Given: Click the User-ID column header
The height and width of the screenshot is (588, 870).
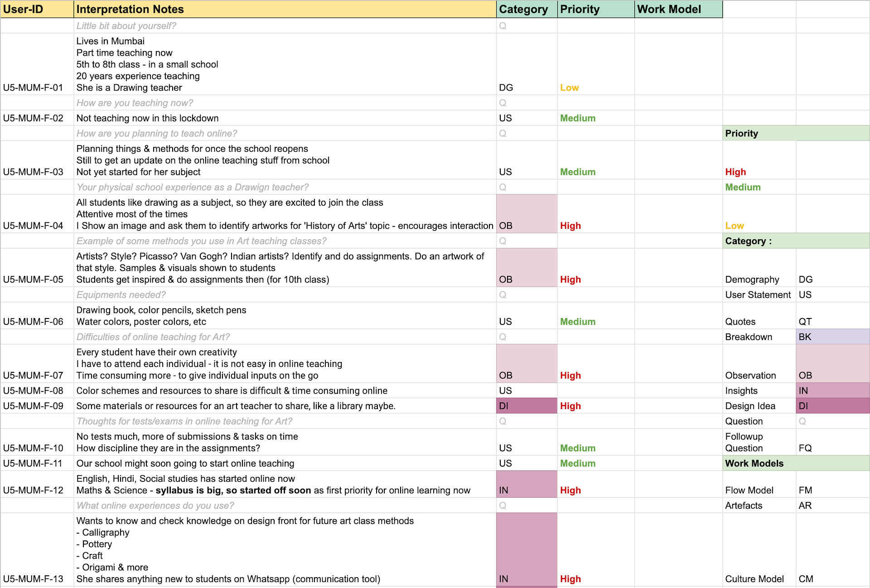Looking at the screenshot, I should pyautogui.click(x=37, y=9).
